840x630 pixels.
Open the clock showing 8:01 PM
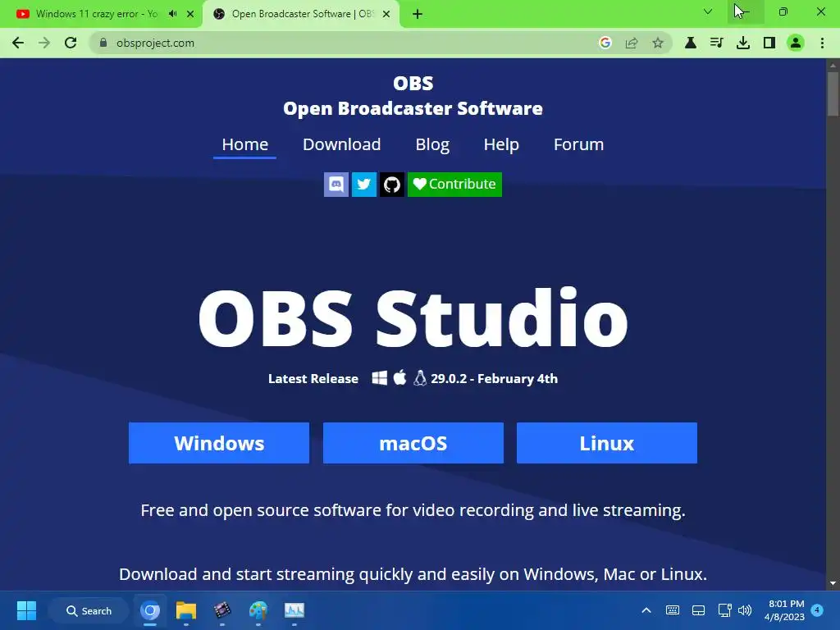click(784, 610)
